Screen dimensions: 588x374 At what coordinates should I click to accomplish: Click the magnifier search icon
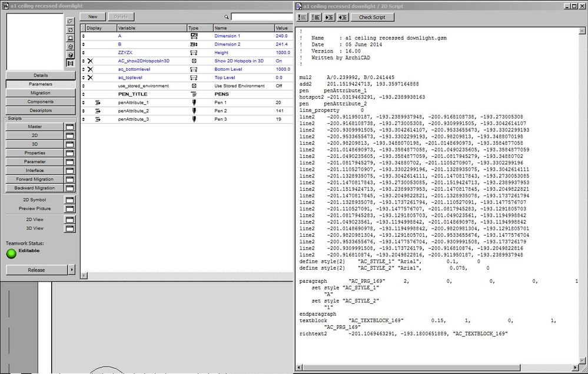pos(227,17)
